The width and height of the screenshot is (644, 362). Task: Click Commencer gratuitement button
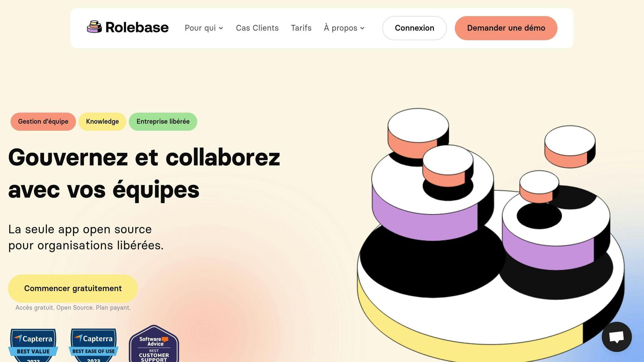[73, 288]
